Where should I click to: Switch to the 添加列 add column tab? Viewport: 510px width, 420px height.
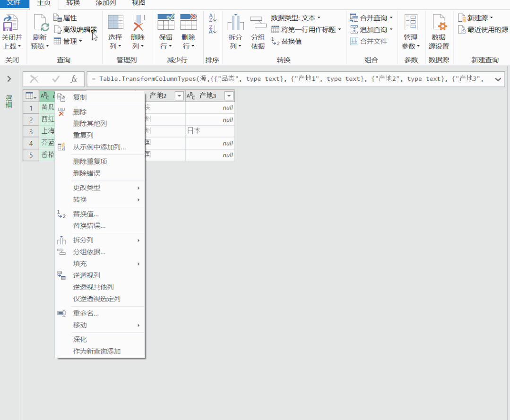tap(106, 3)
